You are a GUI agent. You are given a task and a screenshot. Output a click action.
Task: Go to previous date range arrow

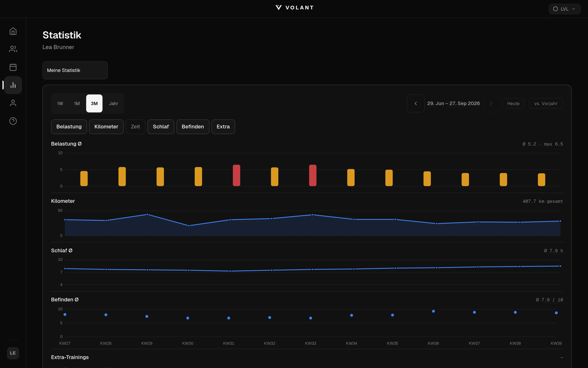(x=415, y=103)
